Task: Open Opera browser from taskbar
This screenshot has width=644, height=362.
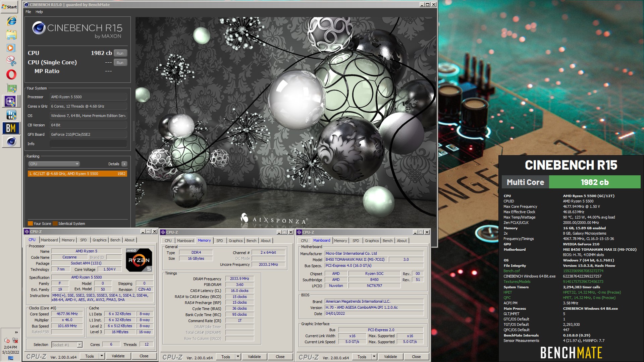Action: coord(11,74)
